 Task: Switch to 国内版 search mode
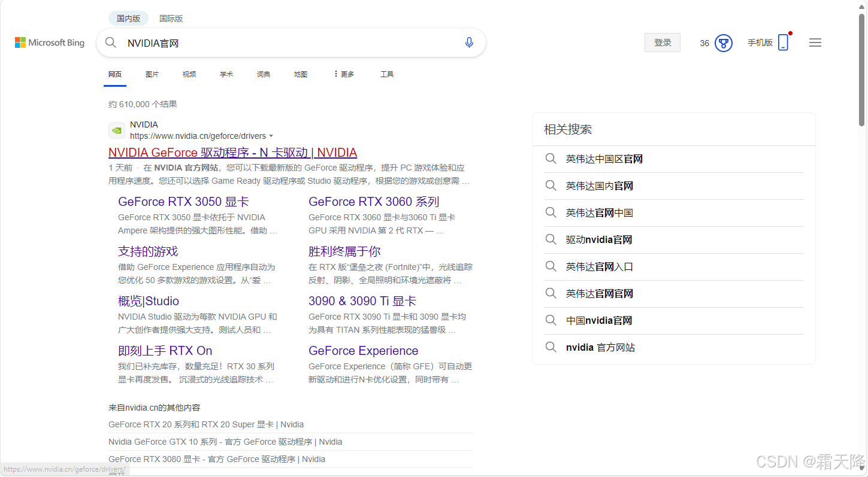(129, 19)
